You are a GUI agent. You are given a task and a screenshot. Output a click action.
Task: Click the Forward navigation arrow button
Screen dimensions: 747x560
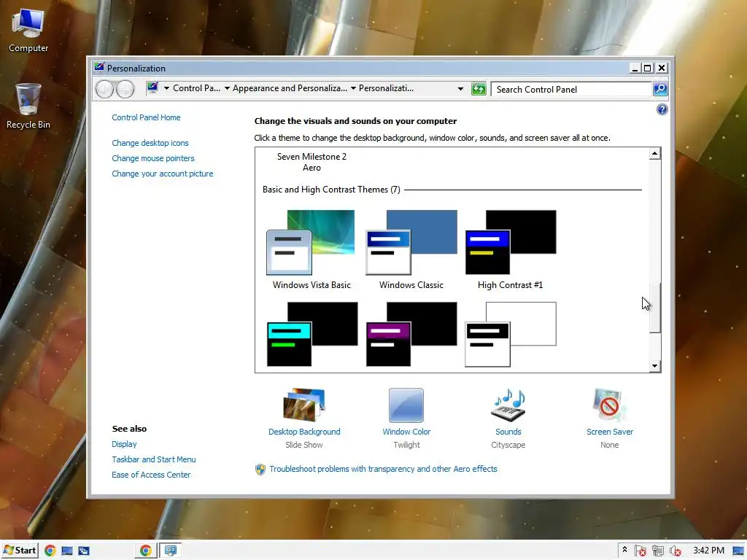125,89
